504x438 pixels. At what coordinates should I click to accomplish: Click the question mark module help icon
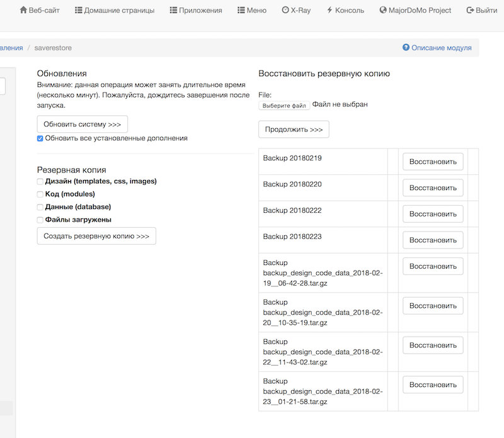pyautogui.click(x=406, y=48)
